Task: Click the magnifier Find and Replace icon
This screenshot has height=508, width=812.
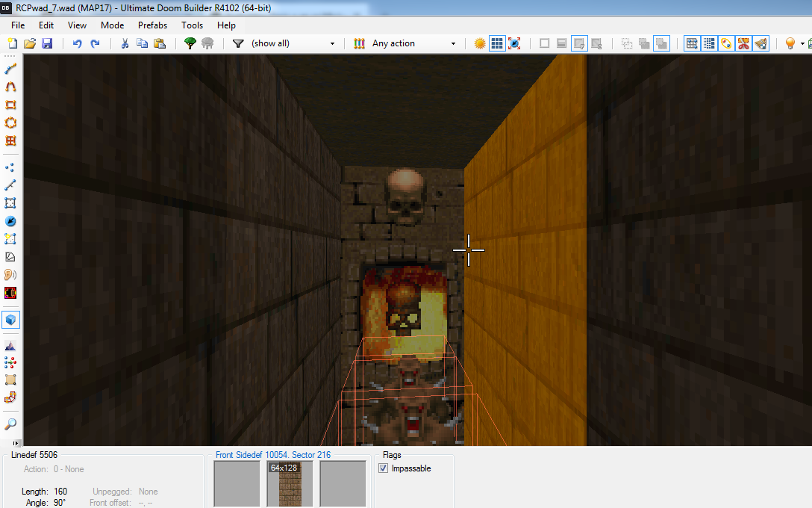Action: tap(10, 424)
